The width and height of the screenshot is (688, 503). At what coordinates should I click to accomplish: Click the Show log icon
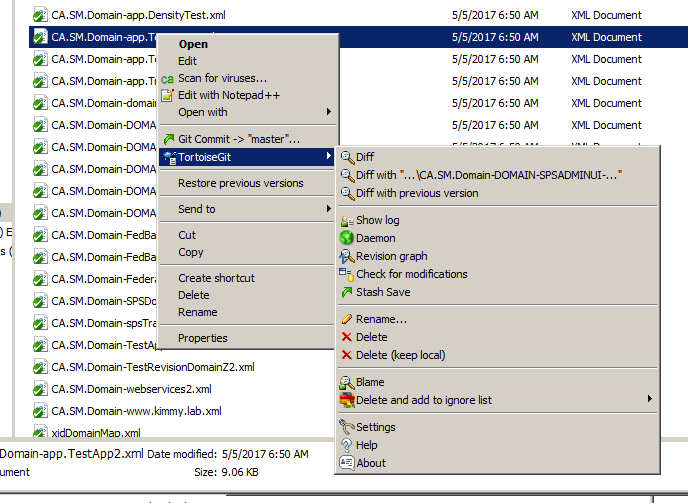pyautogui.click(x=347, y=220)
